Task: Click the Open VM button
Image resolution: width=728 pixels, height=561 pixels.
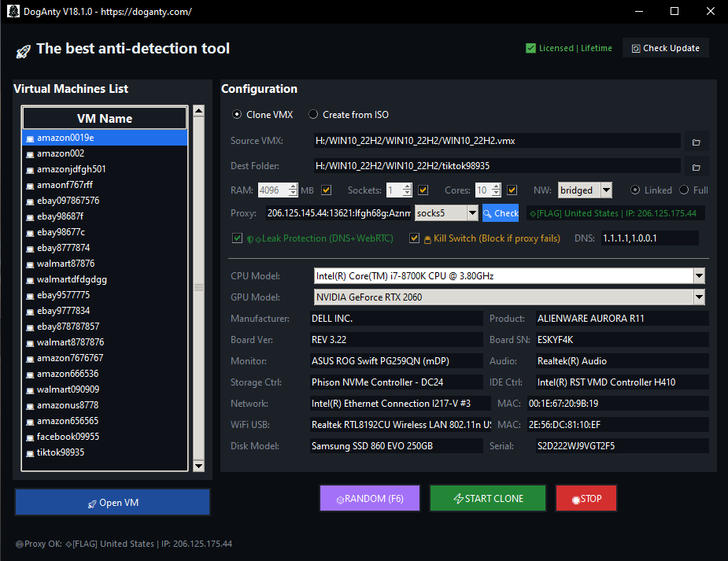Action: (113, 502)
